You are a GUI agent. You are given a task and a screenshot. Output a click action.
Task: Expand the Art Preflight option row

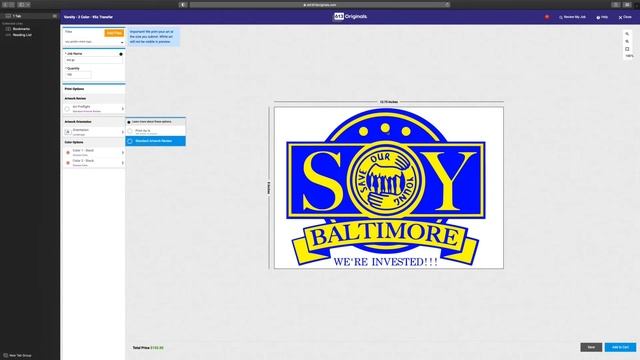point(94,109)
